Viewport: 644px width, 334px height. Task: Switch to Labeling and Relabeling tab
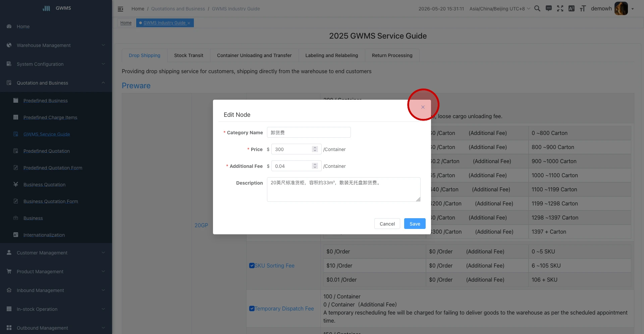[x=332, y=55]
